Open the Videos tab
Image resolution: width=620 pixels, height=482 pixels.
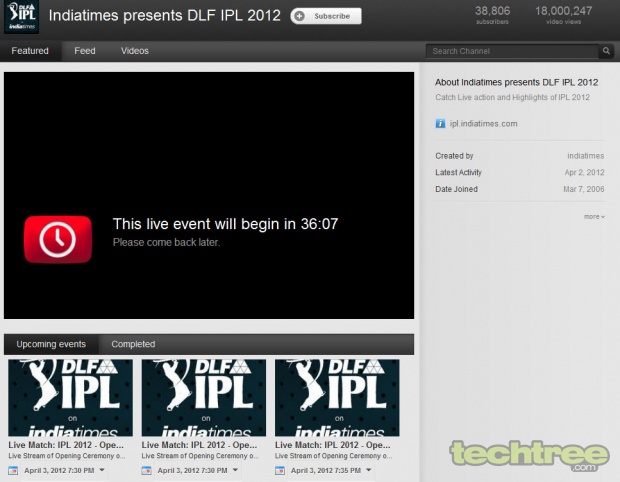click(135, 51)
